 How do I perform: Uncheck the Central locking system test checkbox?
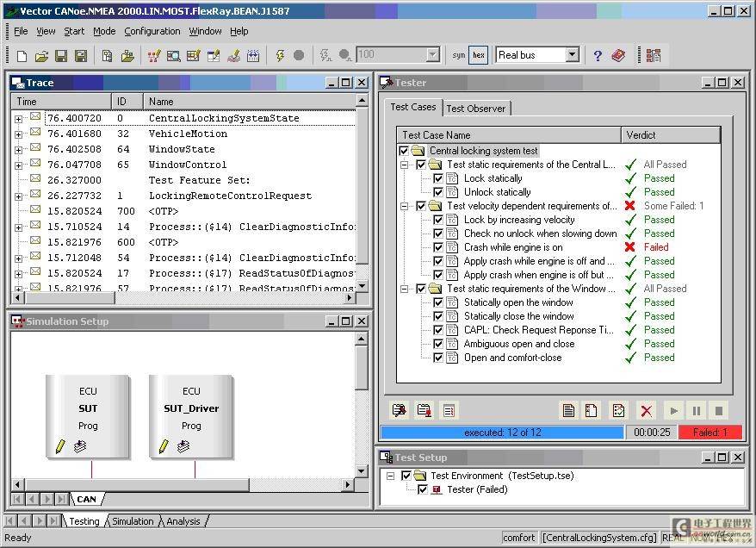pyautogui.click(x=404, y=151)
